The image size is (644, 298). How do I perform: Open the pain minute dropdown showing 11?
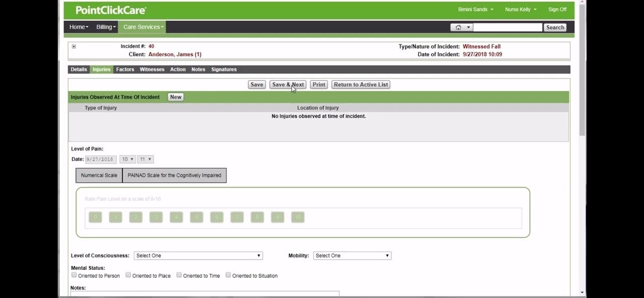point(145,159)
